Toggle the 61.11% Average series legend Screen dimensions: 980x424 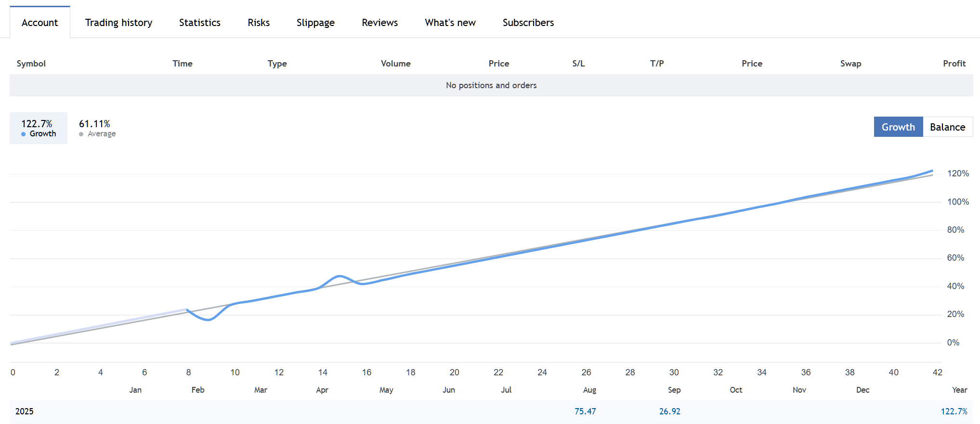(x=97, y=128)
